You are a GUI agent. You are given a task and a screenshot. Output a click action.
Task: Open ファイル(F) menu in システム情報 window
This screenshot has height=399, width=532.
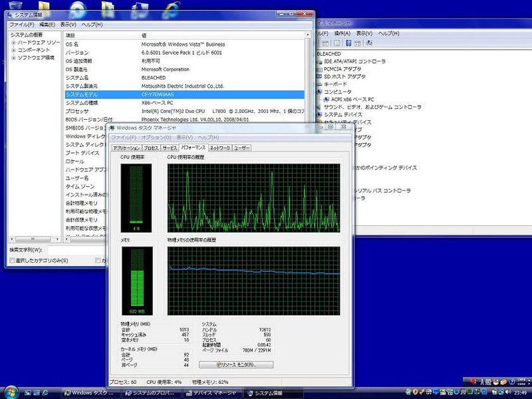(21, 25)
